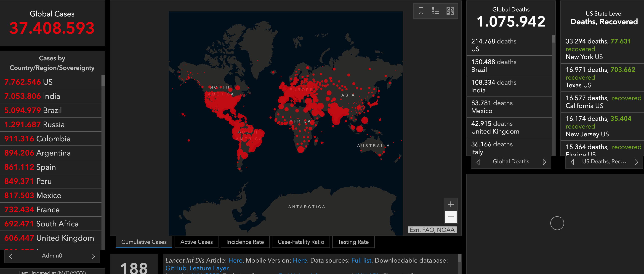Go to next page after Admin0
This screenshot has width=644, height=274.
coord(93,256)
